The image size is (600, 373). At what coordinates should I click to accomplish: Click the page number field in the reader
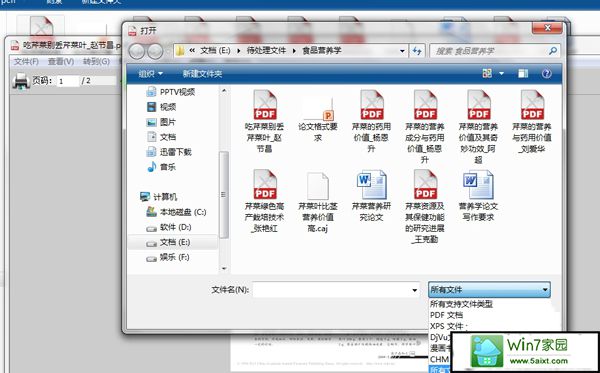[68, 81]
